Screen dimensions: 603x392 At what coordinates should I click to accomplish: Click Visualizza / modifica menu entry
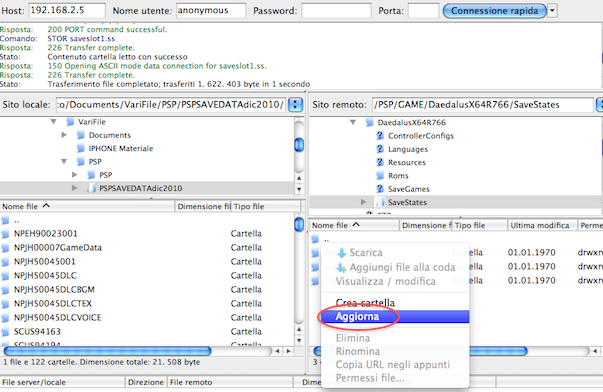point(395,281)
